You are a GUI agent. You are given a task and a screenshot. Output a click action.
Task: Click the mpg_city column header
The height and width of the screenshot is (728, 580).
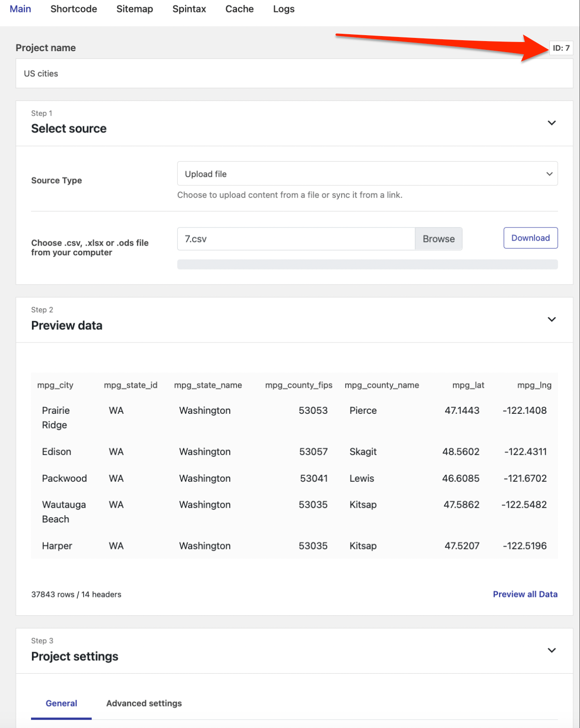tap(55, 385)
